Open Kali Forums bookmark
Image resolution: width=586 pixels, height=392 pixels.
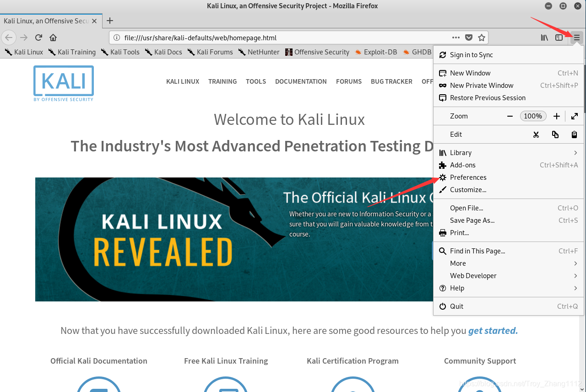[210, 52]
